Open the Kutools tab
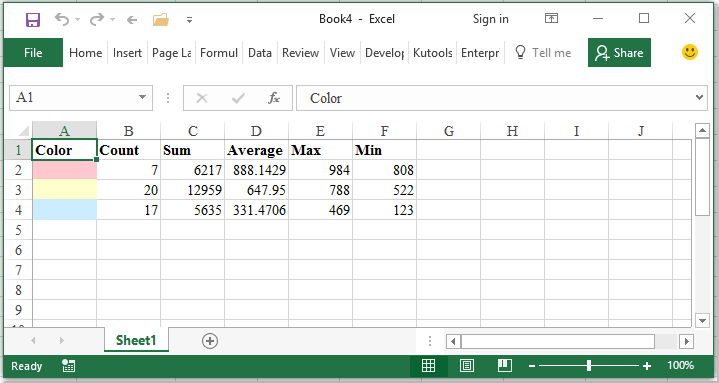Viewport: 719px width, 383px height. click(432, 53)
